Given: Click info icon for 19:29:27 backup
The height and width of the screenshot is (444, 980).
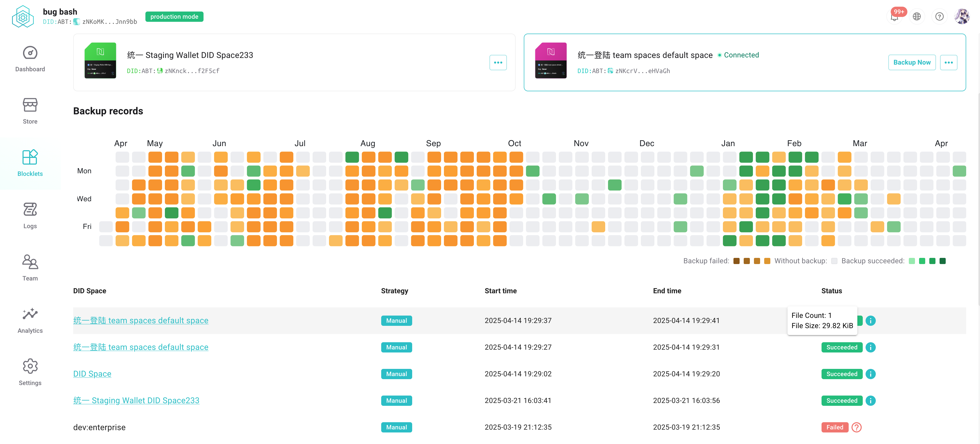Looking at the screenshot, I should [870, 347].
